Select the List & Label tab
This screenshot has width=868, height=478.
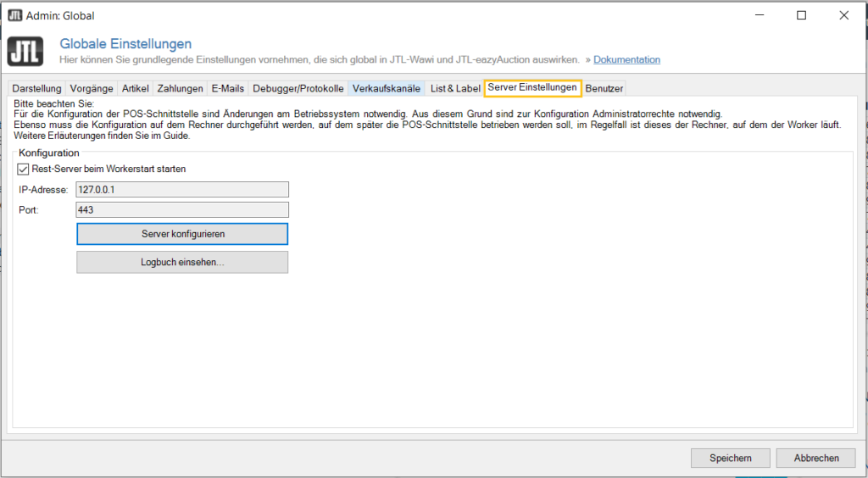click(455, 88)
